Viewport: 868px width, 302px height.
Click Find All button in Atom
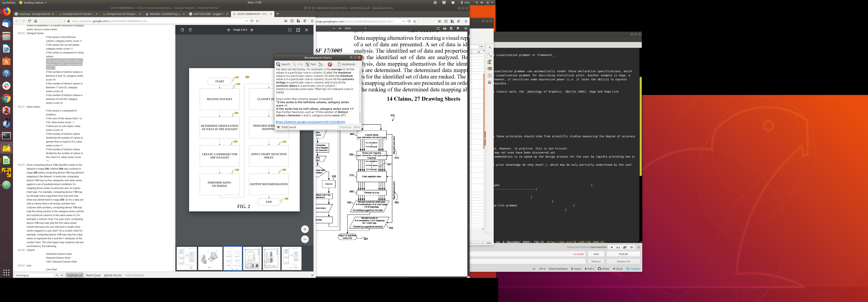click(623, 254)
